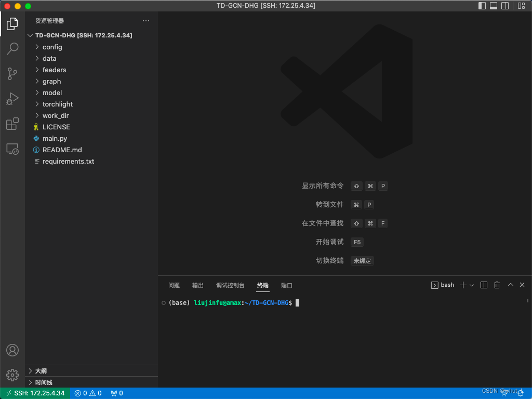
Task: Expand the 时间线 timeline section
Action: point(91,382)
